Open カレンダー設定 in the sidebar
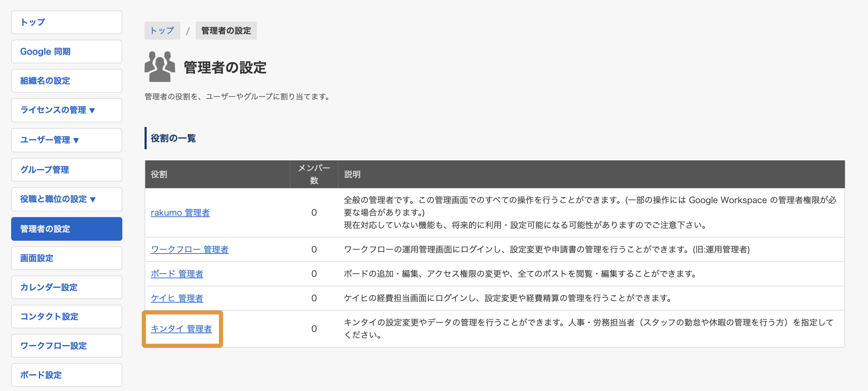Screen dimensions: 868x391 [67, 287]
